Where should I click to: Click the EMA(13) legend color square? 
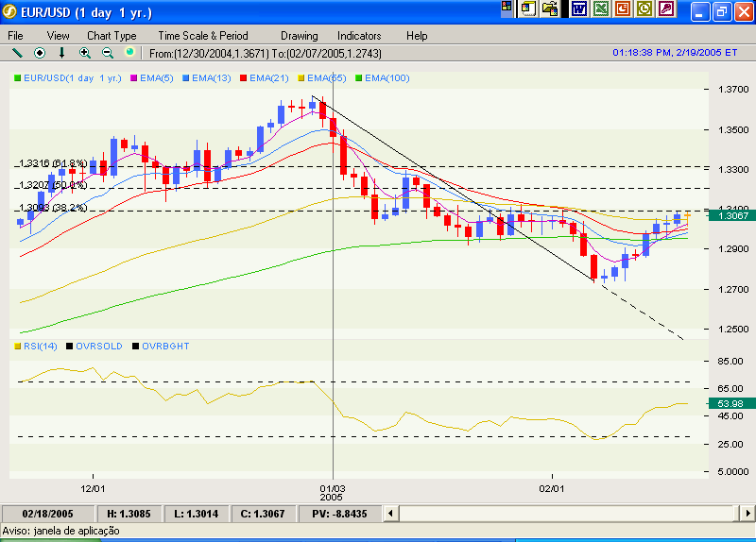185,78
